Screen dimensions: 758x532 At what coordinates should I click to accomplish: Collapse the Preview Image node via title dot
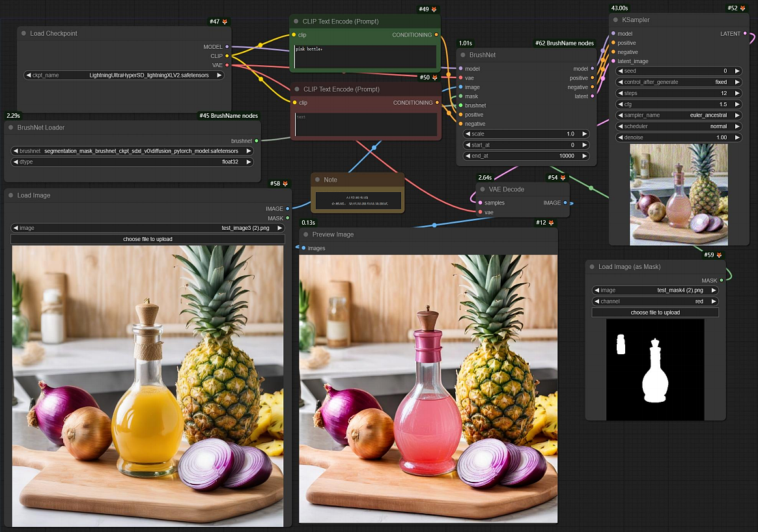pos(306,234)
